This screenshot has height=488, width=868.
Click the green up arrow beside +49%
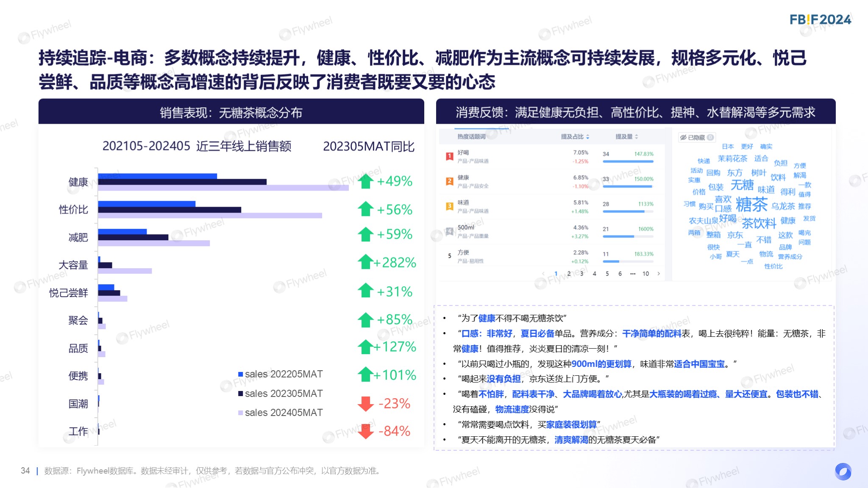(x=365, y=181)
